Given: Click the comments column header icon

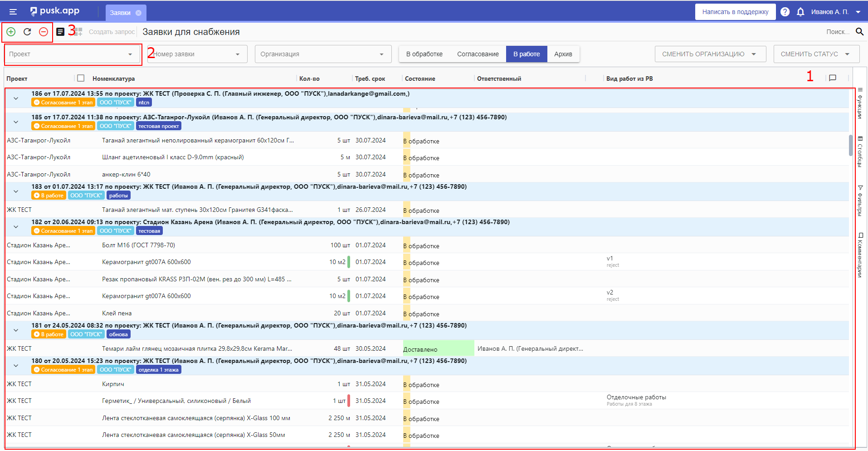Looking at the screenshot, I should click(x=833, y=78).
